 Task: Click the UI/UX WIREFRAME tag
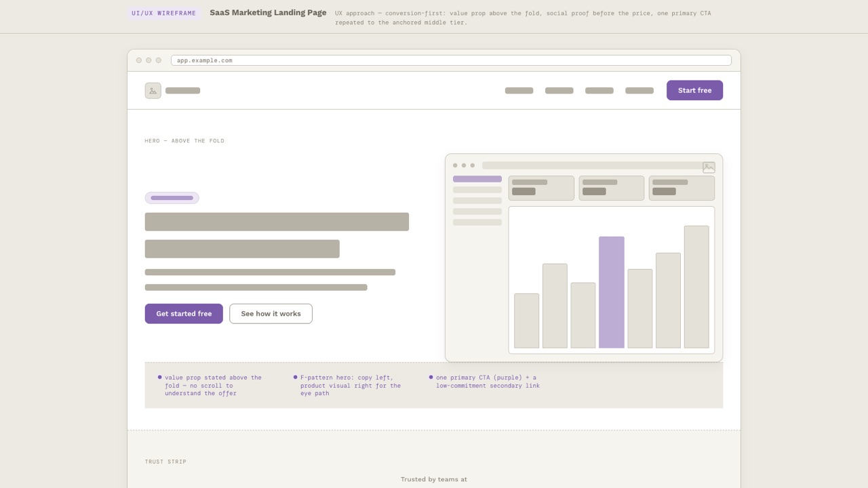click(x=163, y=13)
